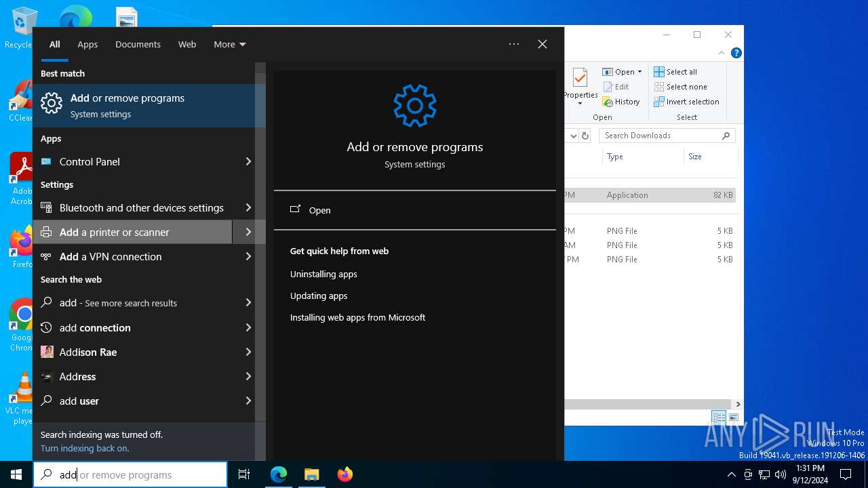Launch Edge from the taskbar
The image size is (868, 488).
point(279,474)
